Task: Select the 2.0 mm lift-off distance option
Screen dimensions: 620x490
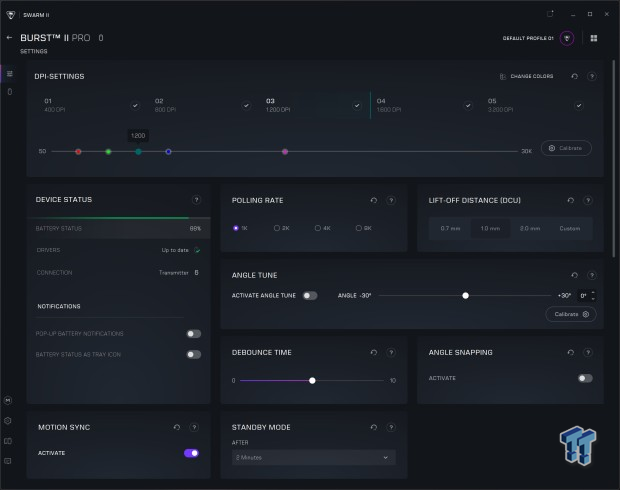Action: click(530, 228)
